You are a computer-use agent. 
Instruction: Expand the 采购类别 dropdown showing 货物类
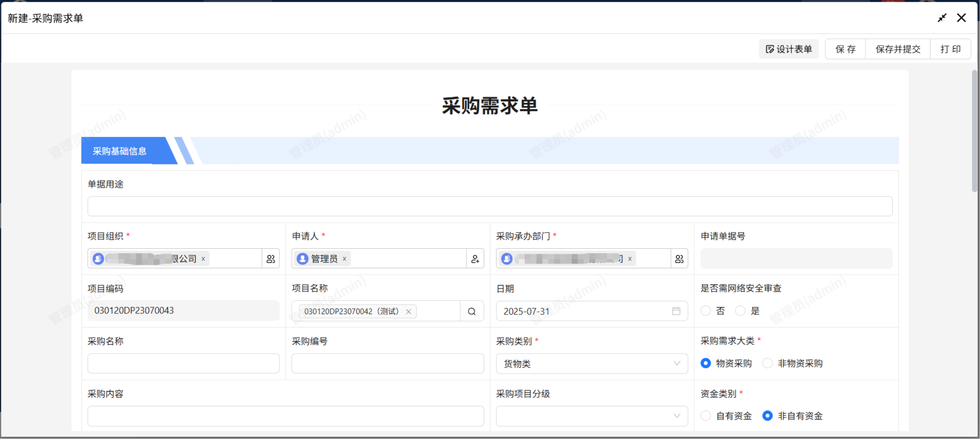[x=592, y=364]
